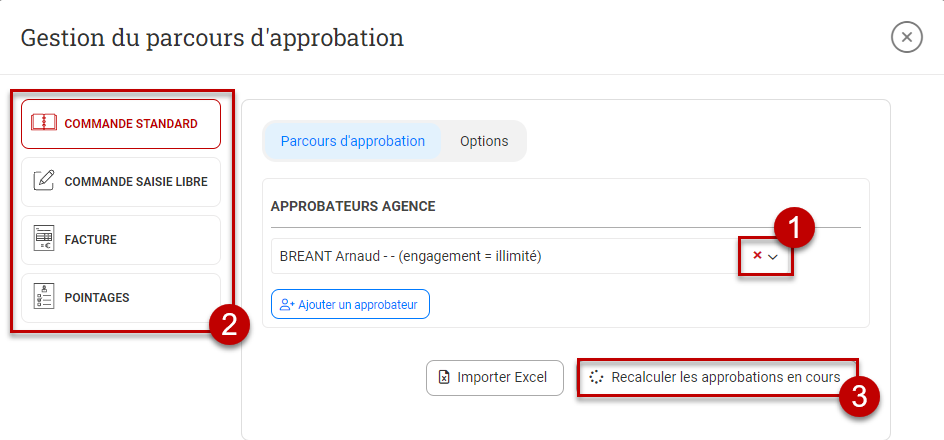Go to the FACTURE label in sidebar
The height and width of the screenshot is (440, 944).
click(x=90, y=240)
